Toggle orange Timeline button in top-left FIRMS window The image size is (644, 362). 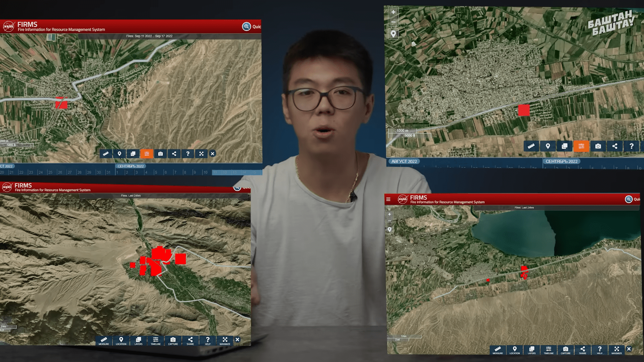coord(147,154)
